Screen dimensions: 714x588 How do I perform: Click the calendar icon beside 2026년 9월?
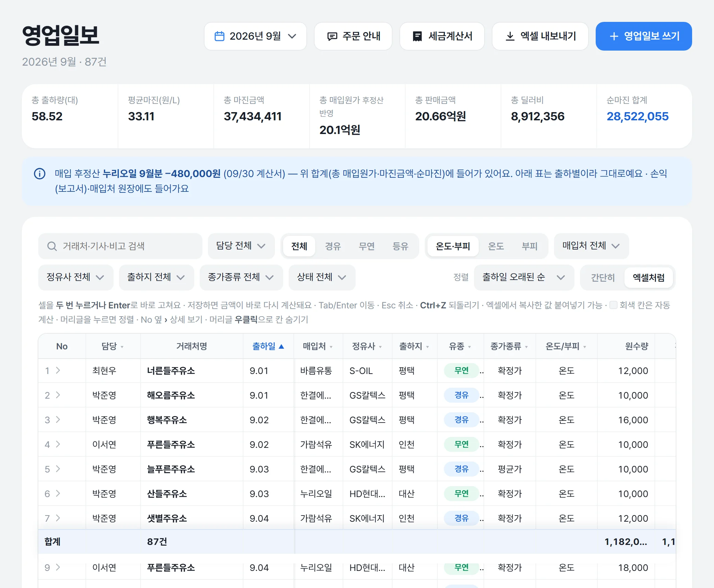tap(219, 36)
